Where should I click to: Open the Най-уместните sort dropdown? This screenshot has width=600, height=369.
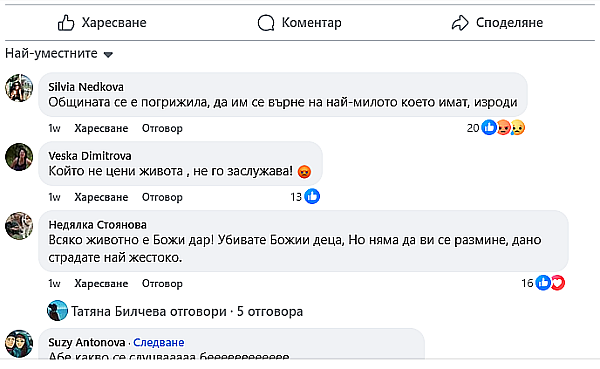tap(59, 54)
